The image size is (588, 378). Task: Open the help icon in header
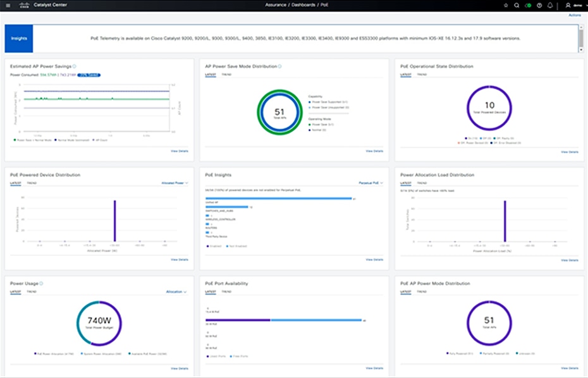pos(539,5)
